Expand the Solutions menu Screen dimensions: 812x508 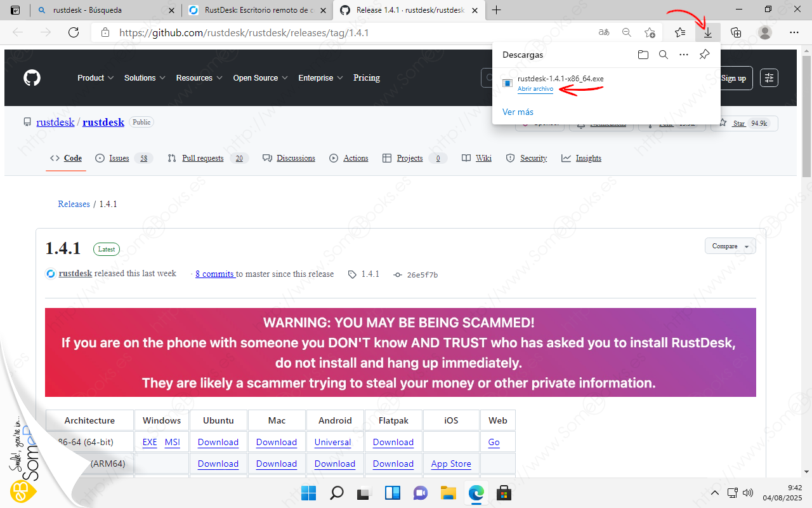click(x=145, y=78)
